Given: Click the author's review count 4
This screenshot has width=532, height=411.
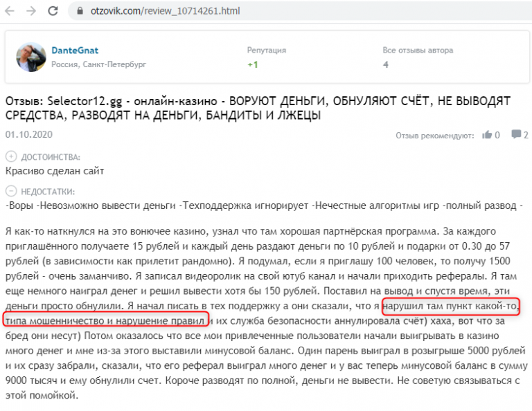Looking at the screenshot, I should point(386,64).
